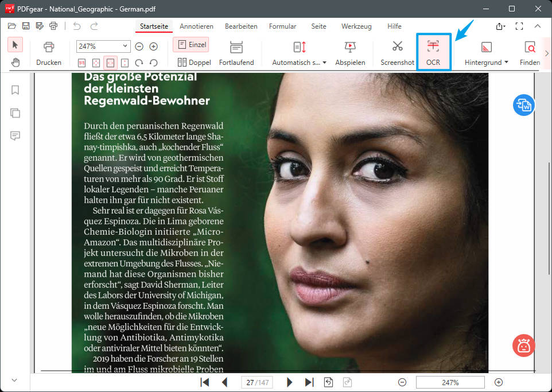Jump to the first page
552x392 pixels.
(204, 382)
